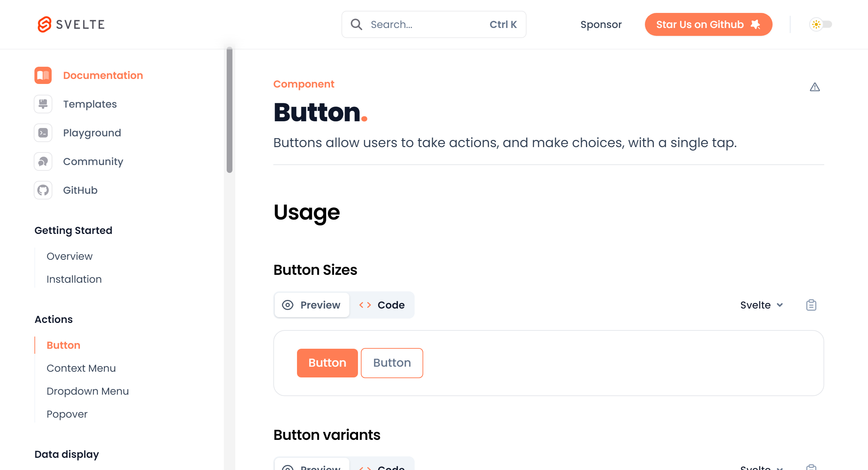Open the Sponsor link
This screenshot has height=470, width=868.
601,24
